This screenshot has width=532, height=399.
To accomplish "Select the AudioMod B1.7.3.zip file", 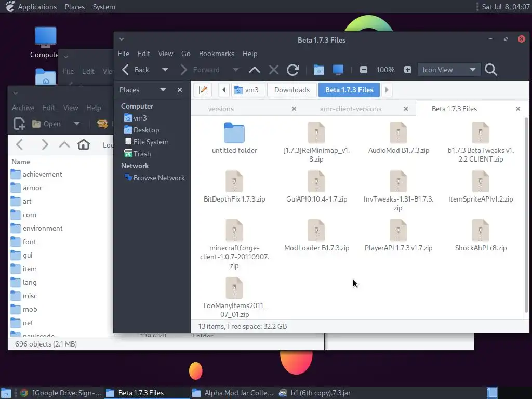I will (x=398, y=132).
